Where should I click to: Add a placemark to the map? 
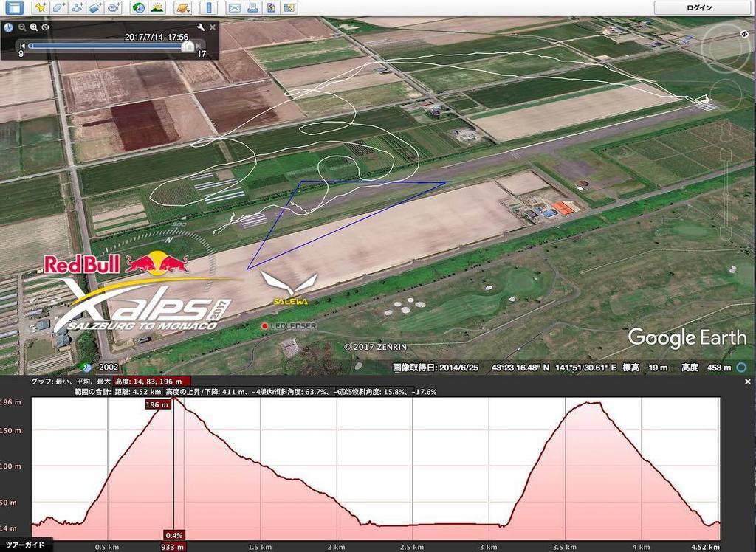pyautogui.click(x=38, y=9)
